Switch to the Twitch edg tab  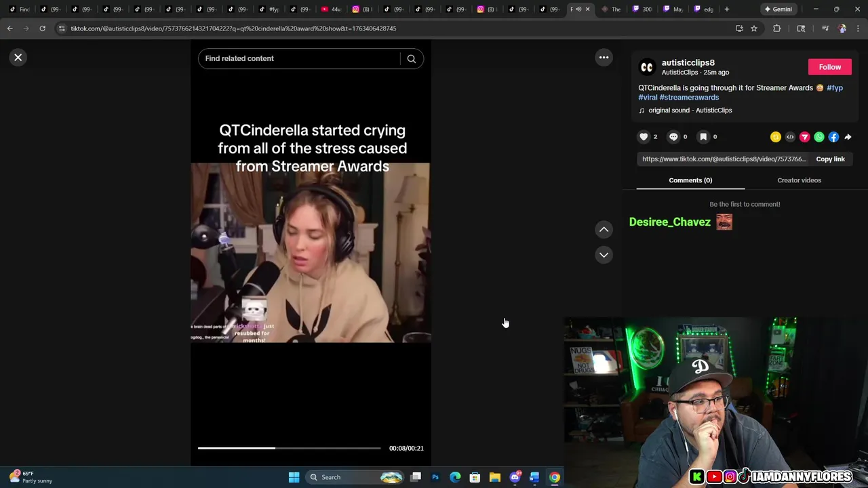tap(703, 9)
